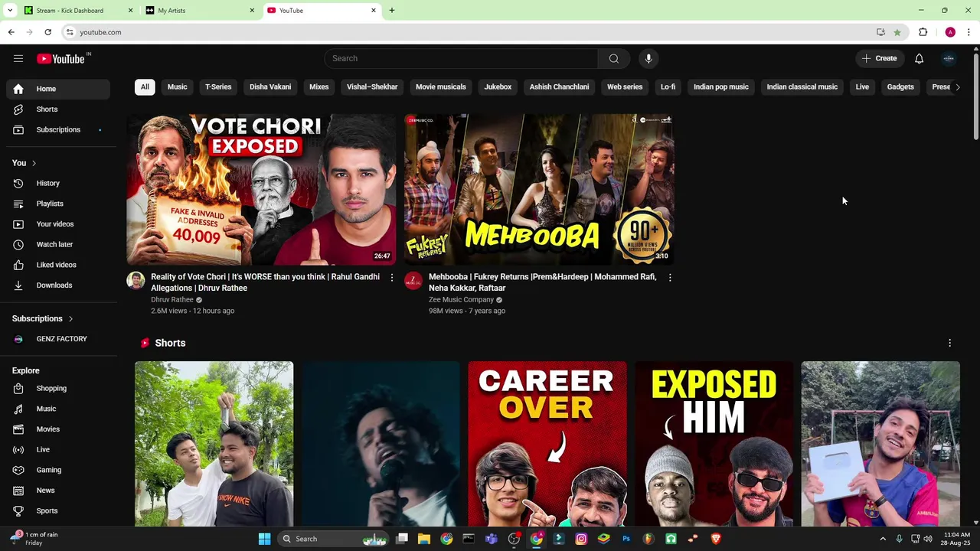The width and height of the screenshot is (980, 551).
Task: Show more category chips with right arrow
Action: (957, 87)
